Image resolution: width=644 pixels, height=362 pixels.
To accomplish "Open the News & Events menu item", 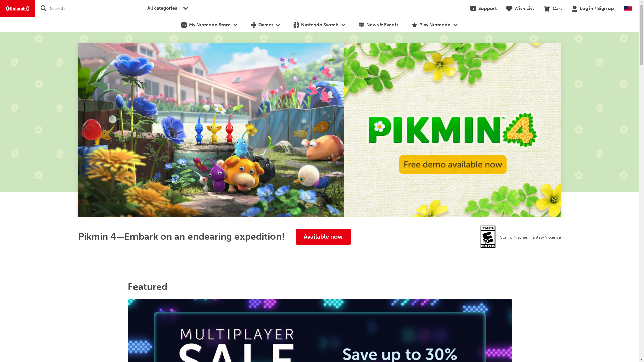I will (378, 25).
